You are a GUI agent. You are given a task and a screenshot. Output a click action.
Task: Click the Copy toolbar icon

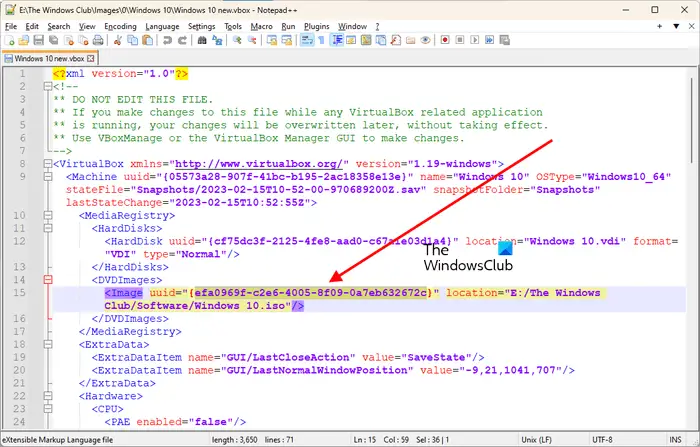(133, 40)
